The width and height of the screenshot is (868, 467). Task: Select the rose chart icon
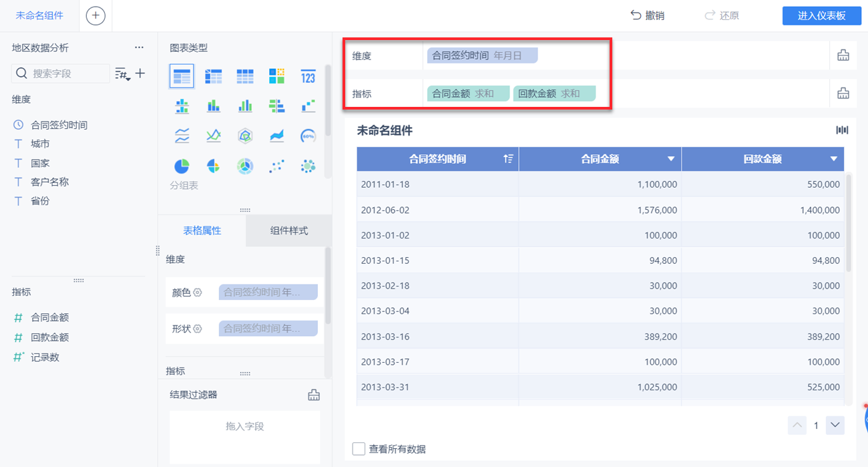pos(213,166)
